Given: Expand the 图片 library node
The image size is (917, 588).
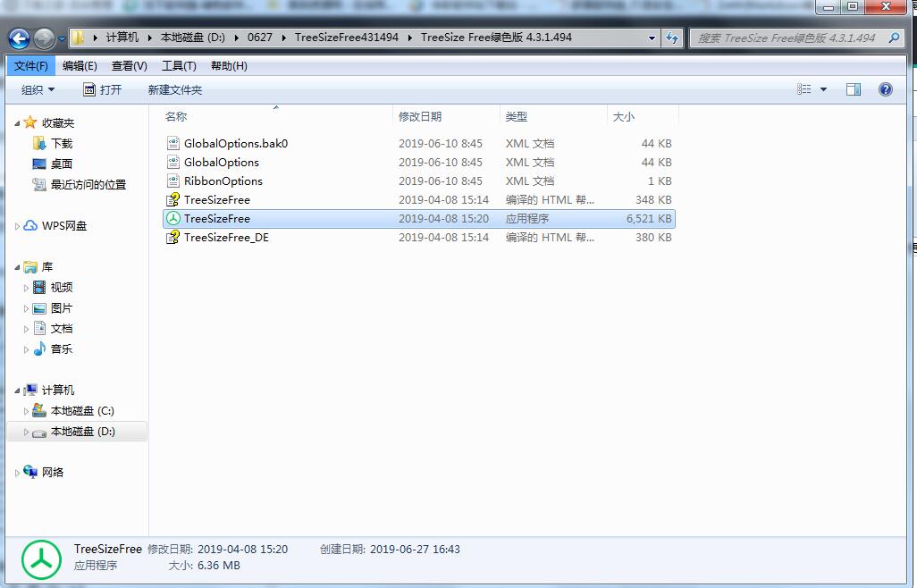Looking at the screenshot, I should (x=26, y=308).
